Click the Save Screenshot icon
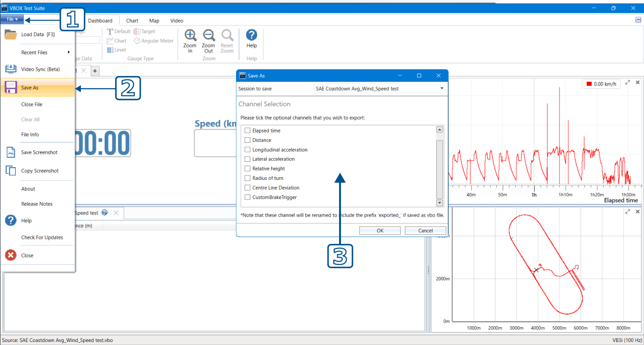Image resolution: width=644 pixels, height=345 pixels. point(11,152)
